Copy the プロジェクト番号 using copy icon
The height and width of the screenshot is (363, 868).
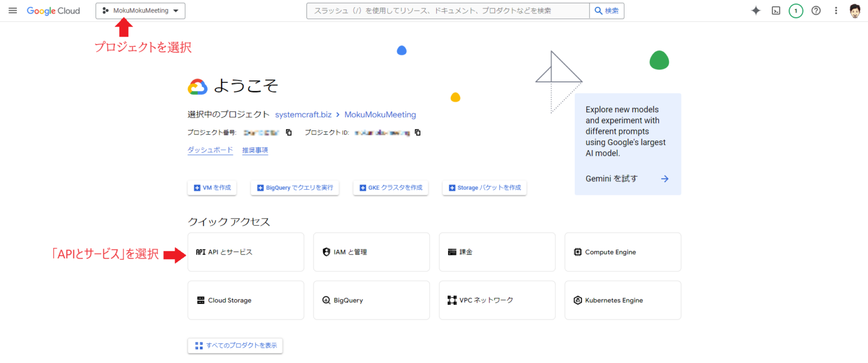pos(288,132)
